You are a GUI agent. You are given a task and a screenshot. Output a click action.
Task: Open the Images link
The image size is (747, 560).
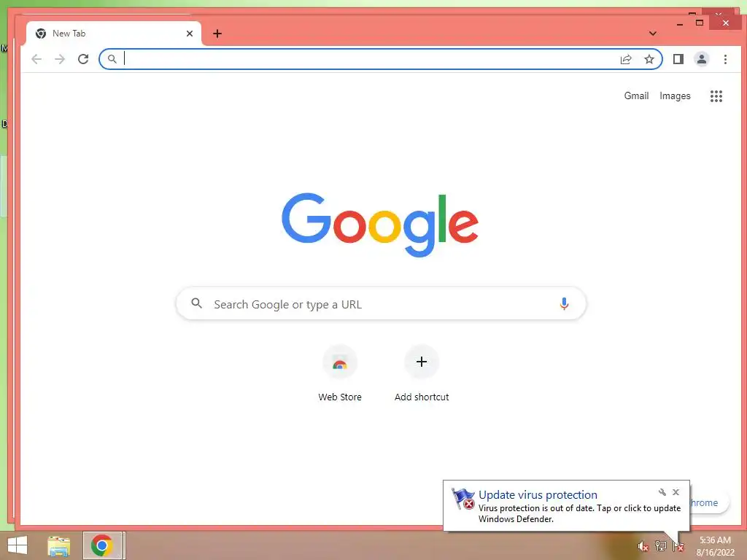click(675, 96)
